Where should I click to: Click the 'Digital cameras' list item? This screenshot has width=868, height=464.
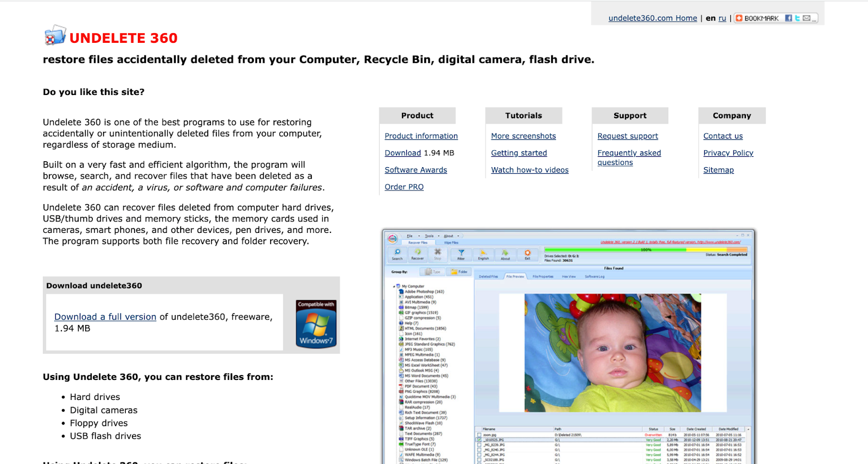(x=104, y=410)
